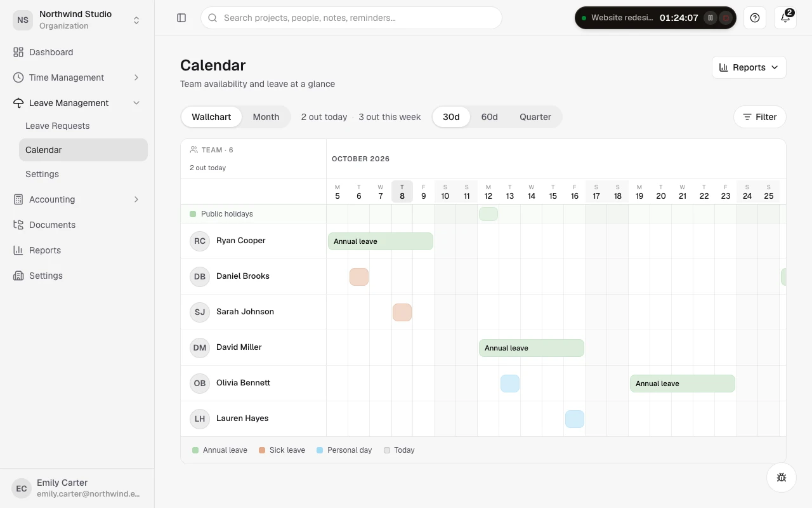Select the Wallchart view
The height and width of the screenshot is (508, 812).
point(211,117)
